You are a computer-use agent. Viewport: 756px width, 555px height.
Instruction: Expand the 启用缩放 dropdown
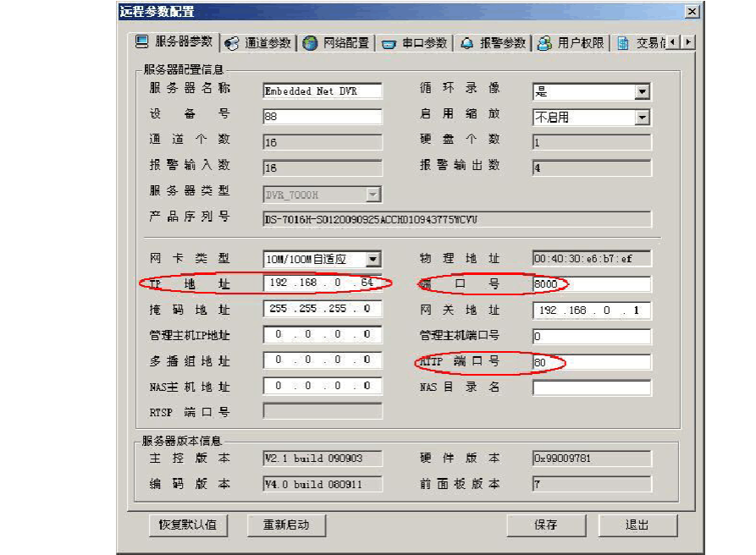pyautogui.click(x=642, y=118)
